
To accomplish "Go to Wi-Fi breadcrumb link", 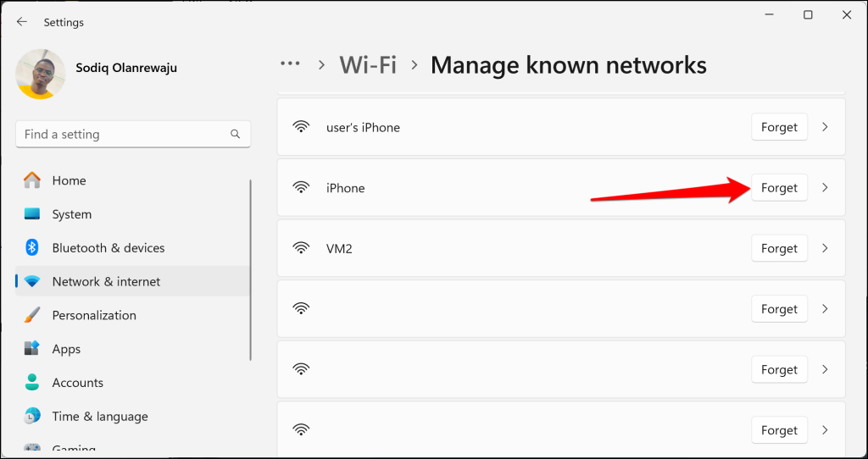I will point(368,64).
